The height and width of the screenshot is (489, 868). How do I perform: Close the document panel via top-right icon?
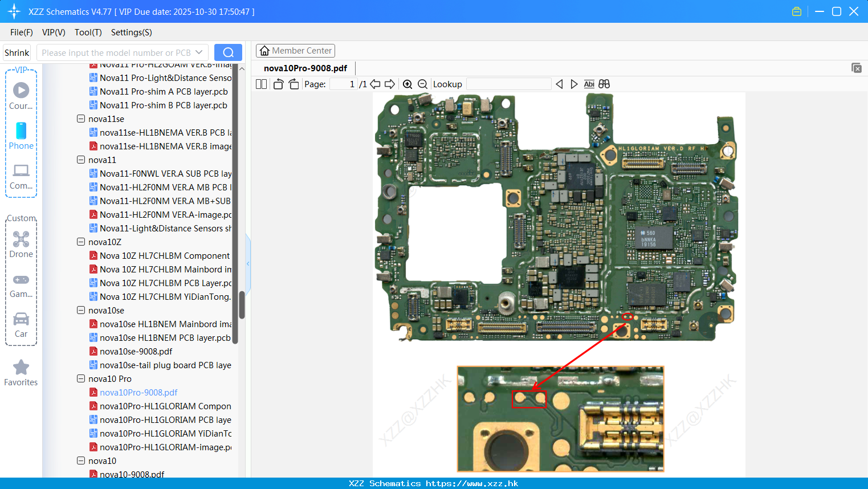click(x=857, y=68)
